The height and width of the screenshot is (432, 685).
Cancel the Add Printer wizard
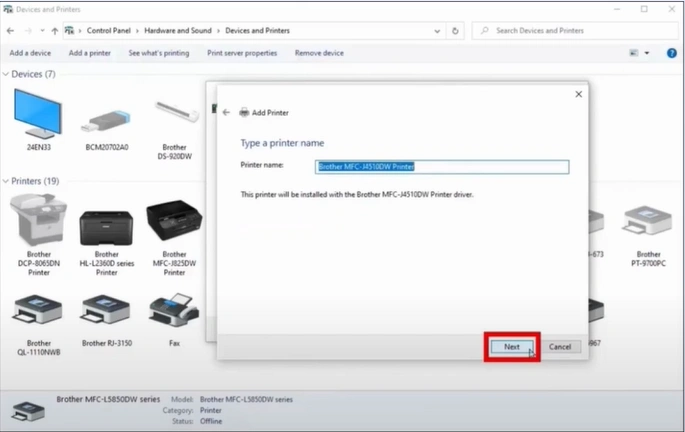(560, 346)
